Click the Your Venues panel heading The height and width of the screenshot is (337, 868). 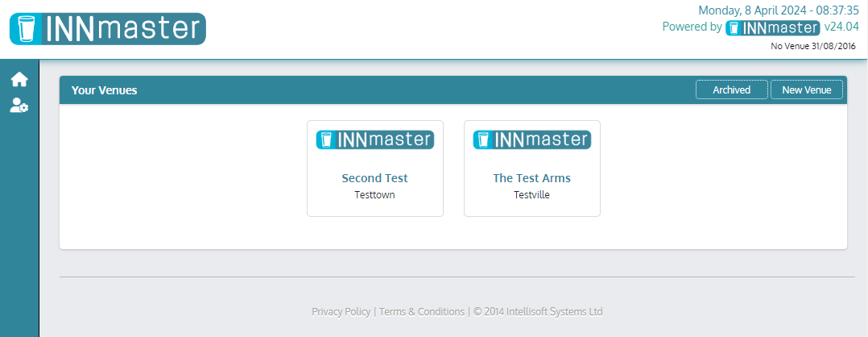[104, 90]
